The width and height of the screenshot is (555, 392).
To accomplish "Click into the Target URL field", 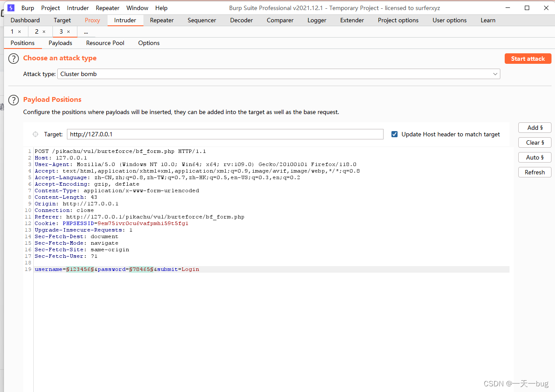I will click(x=225, y=134).
